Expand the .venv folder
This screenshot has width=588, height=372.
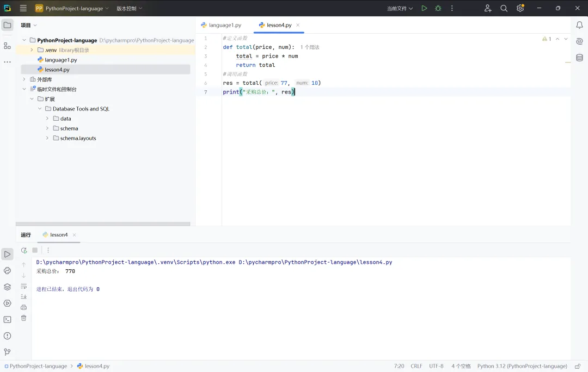click(32, 50)
